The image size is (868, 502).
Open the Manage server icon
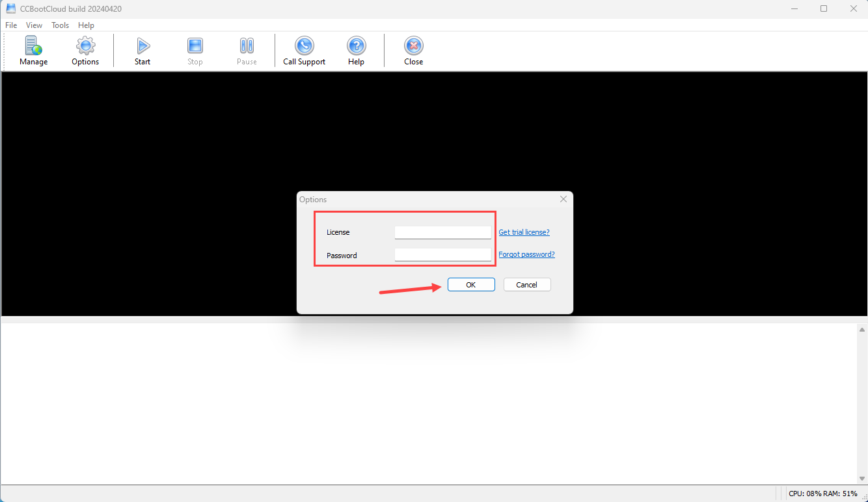point(33,46)
